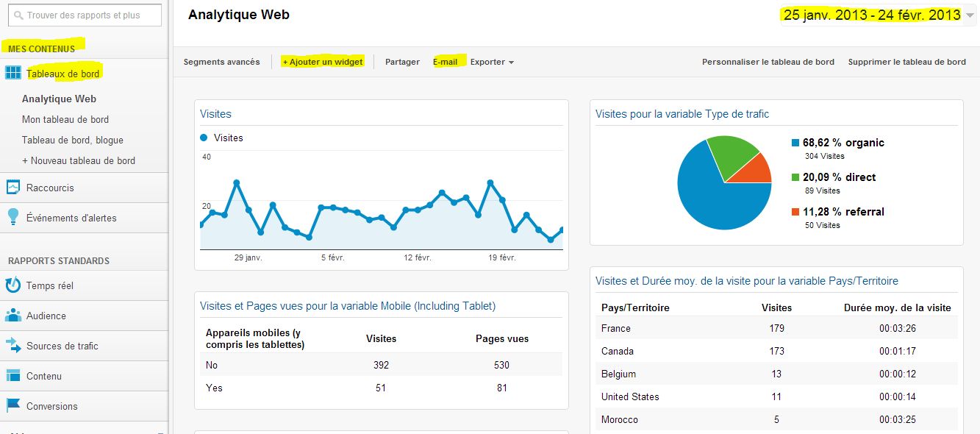This screenshot has height=434, width=980.
Task: Click the Contenu page icon
Action: [12, 376]
